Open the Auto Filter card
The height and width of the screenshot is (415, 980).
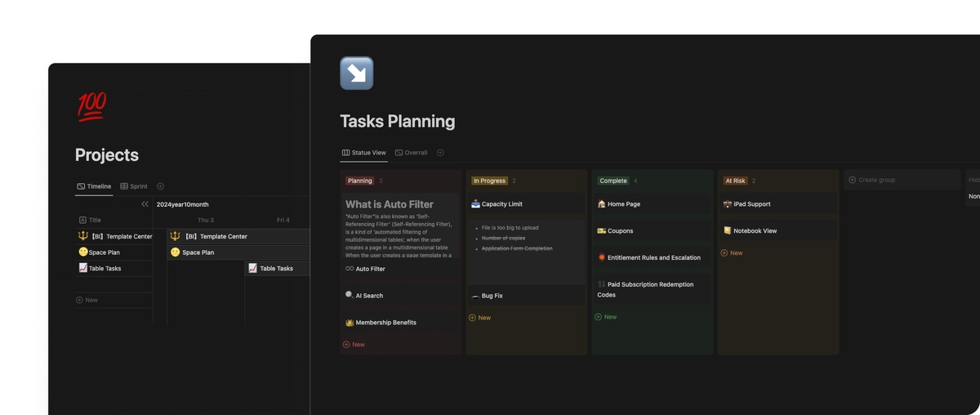click(400, 269)
